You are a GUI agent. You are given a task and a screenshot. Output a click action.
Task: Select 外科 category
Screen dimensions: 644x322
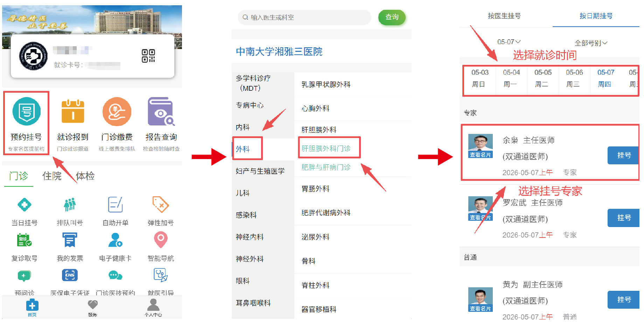pyautogui.click(x=263, y=149)
